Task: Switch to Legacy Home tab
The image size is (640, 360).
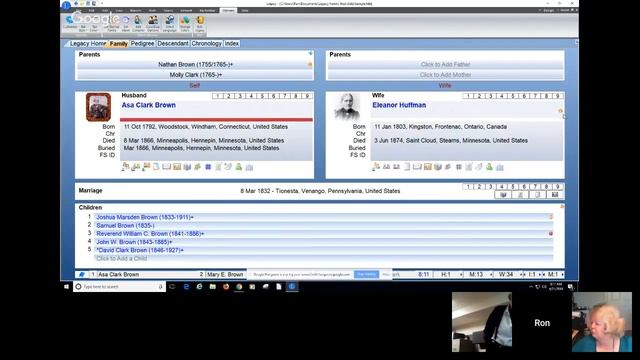Action: click(87, 43)
